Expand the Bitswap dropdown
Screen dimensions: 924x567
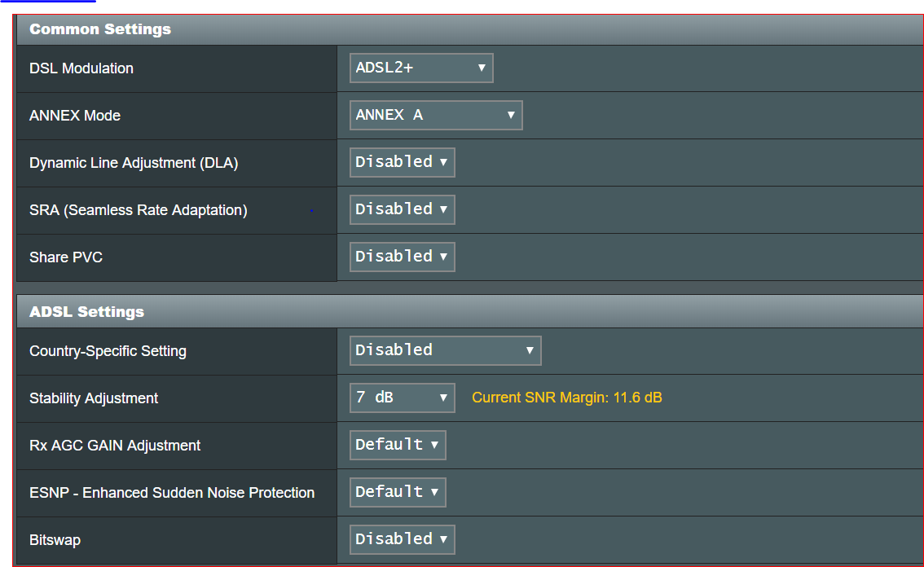pyautogui.click(x=402, y=539)
